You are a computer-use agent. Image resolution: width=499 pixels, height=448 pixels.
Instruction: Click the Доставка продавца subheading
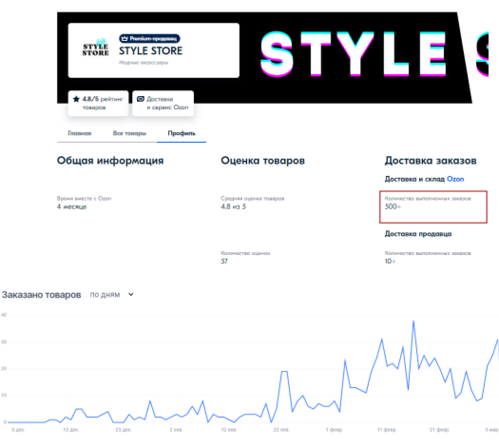(418, 234)
